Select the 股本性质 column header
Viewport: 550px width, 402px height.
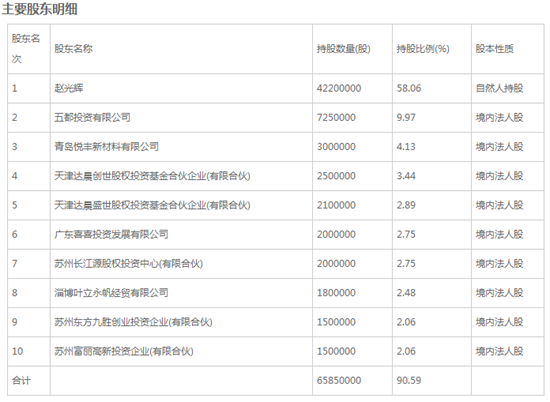495,49
